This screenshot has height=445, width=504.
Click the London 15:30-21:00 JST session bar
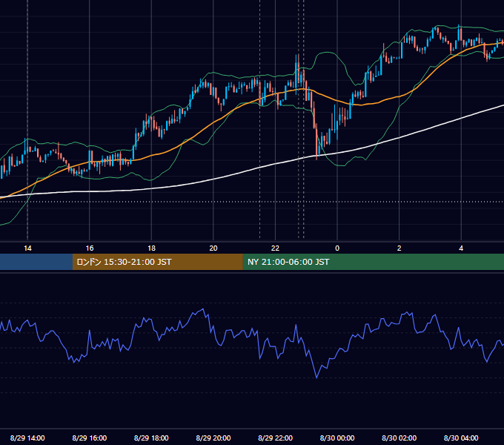pos(157,262)
